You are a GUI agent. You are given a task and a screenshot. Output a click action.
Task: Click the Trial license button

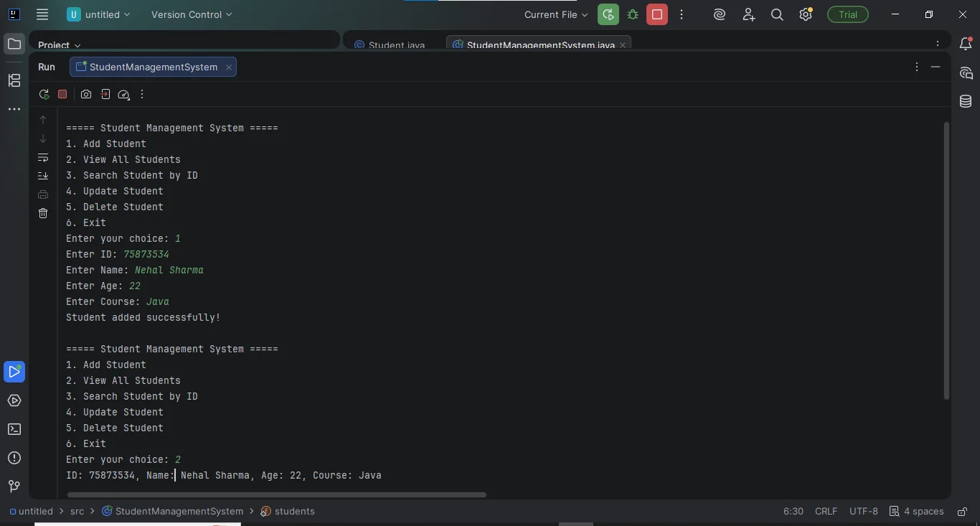[x=848, y=14]
